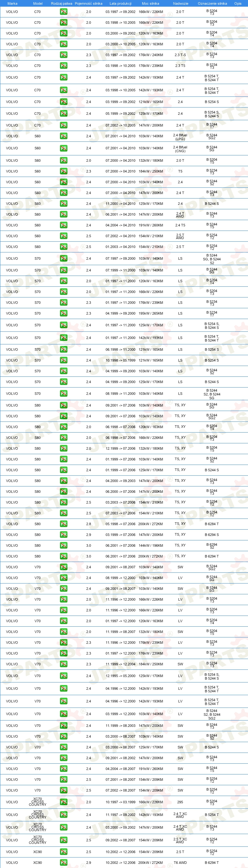Click the 'Marka' column header
Viewport: 248px width, 868px height.
(x=12, y=3)
